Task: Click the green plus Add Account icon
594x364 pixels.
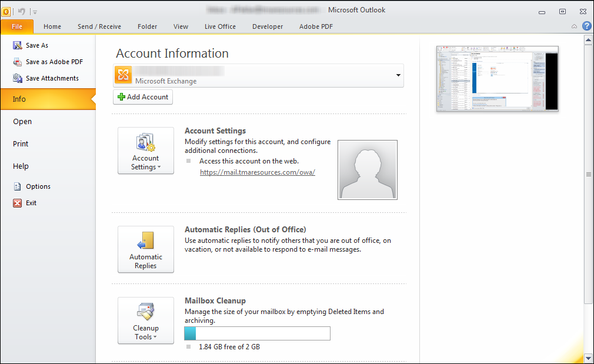Action: click(121, 97)
